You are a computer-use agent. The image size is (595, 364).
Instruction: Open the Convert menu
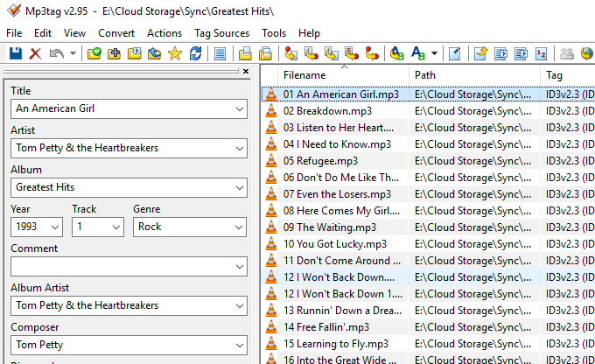(x=116, y=33)
